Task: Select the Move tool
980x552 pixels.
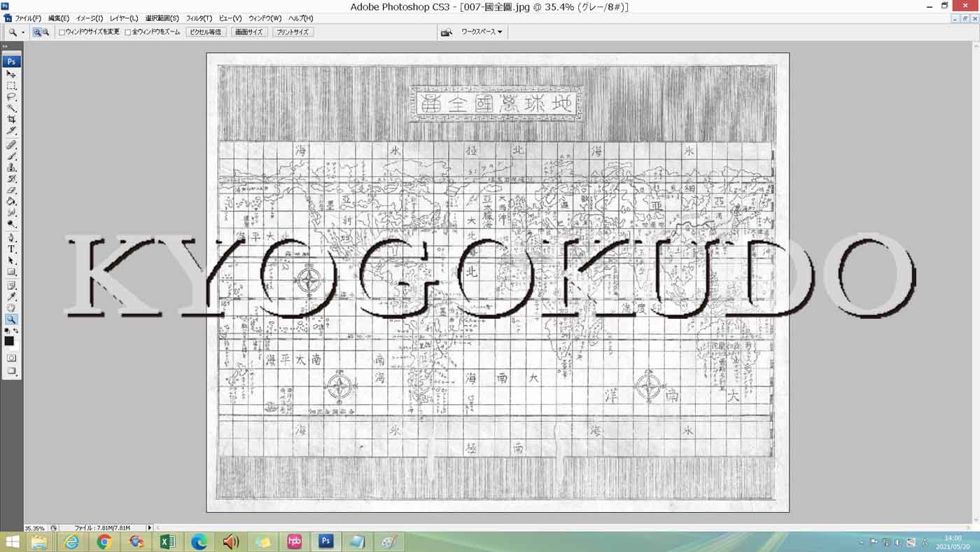Action: pyautogui.click(x=11, y=74)
